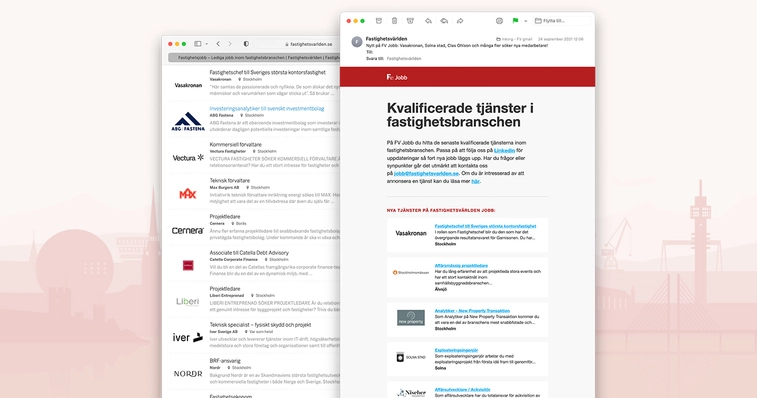Click the jobb@fastighetsvarlden.se email link
Viewport: 757px width, 398px height.
click(426, 173)
